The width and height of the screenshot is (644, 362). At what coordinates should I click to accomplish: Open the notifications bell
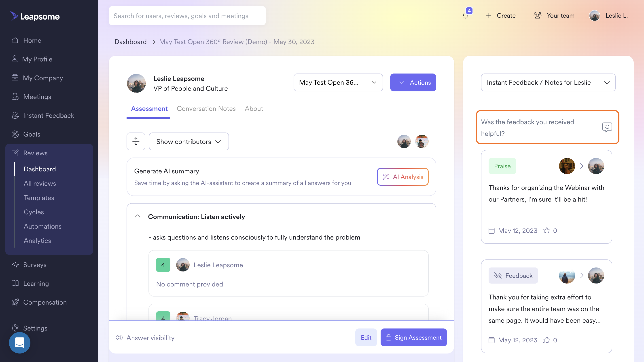465,15
